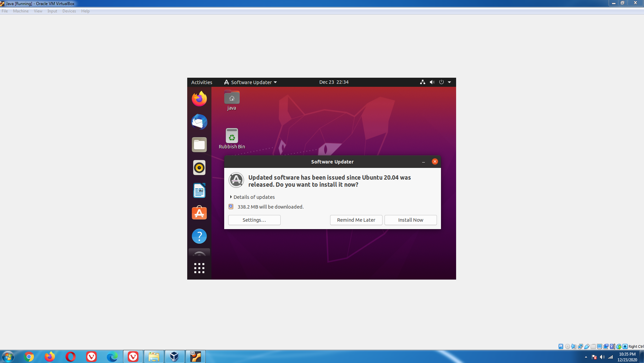644x363 pixels.
Task: Open the Files manager in dock
Action: [199, 145]
